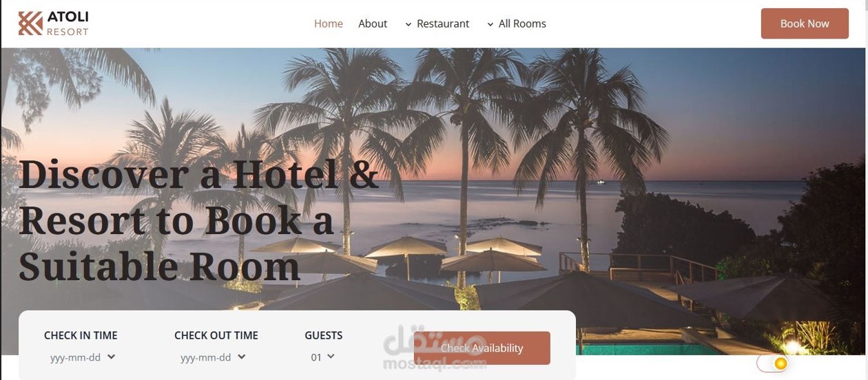This screenshot has height=380, width=868.
Task: Click the Check Availability button
Action: point(482,348)
